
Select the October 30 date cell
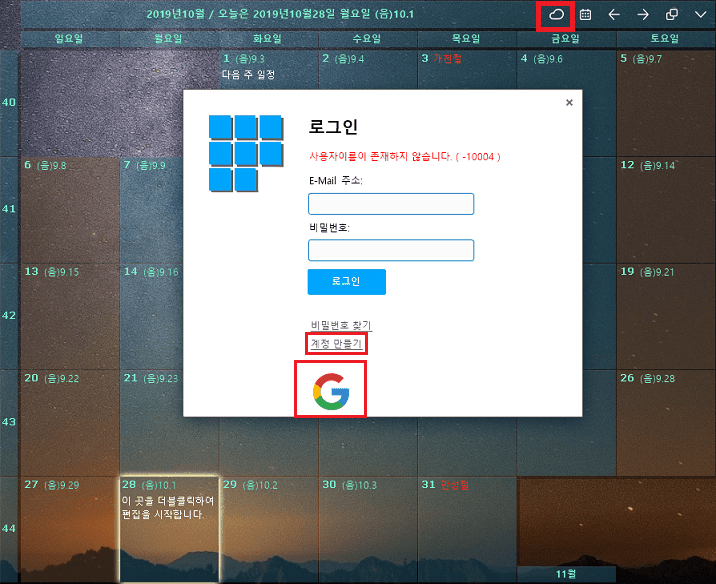point(368,529)
